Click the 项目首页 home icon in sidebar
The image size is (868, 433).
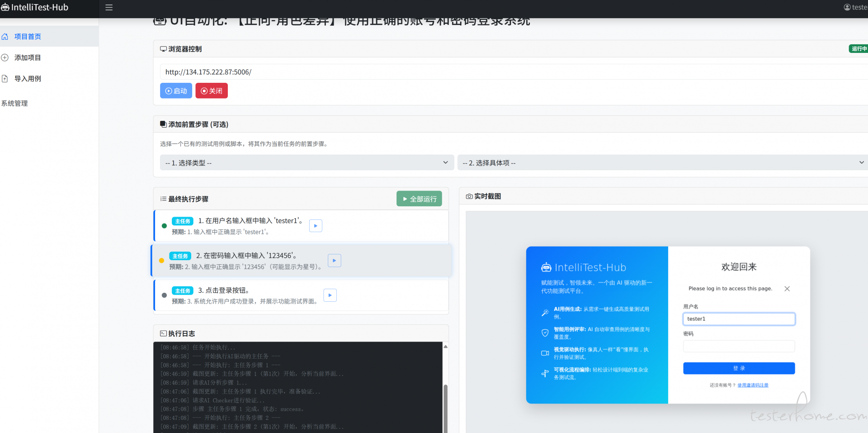pos(5,37)
